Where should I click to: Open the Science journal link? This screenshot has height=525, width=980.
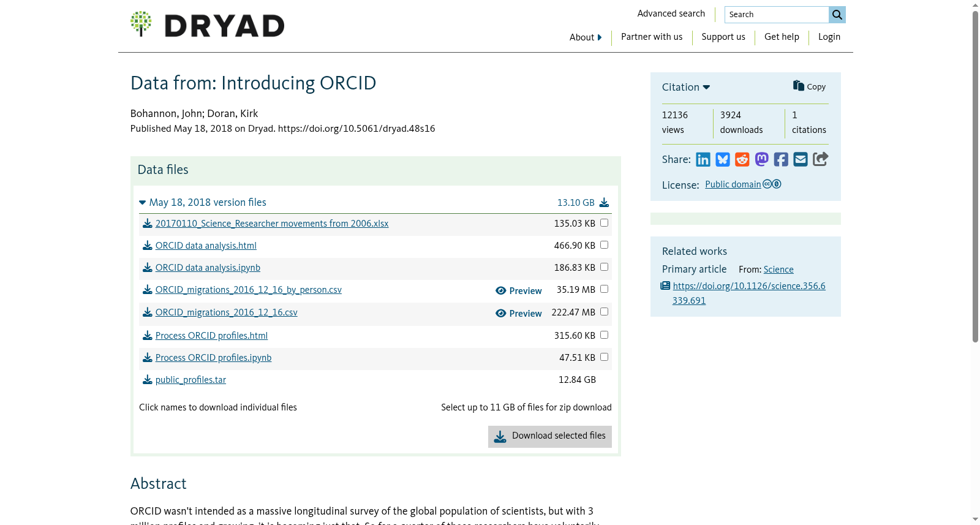(x=778, y=270)
